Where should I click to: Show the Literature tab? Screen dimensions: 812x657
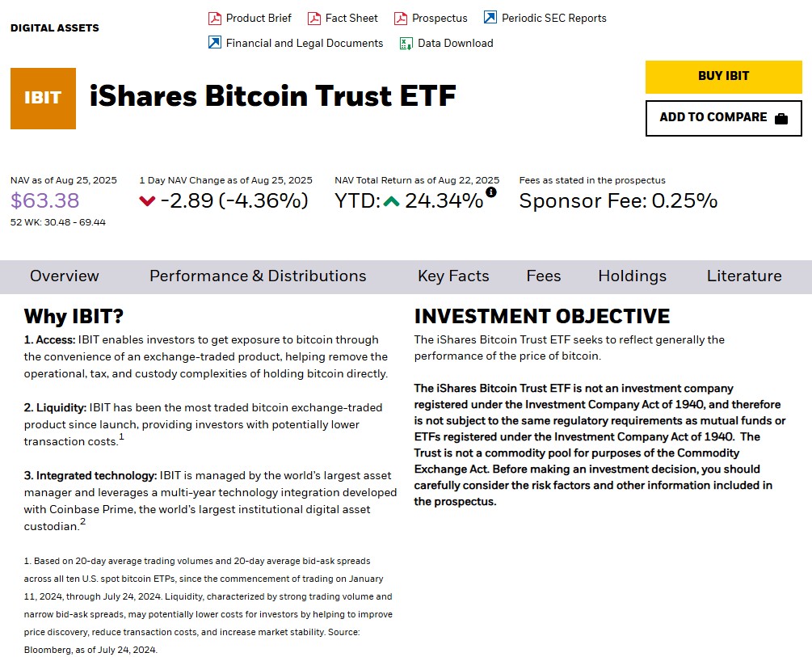point(744,276)
